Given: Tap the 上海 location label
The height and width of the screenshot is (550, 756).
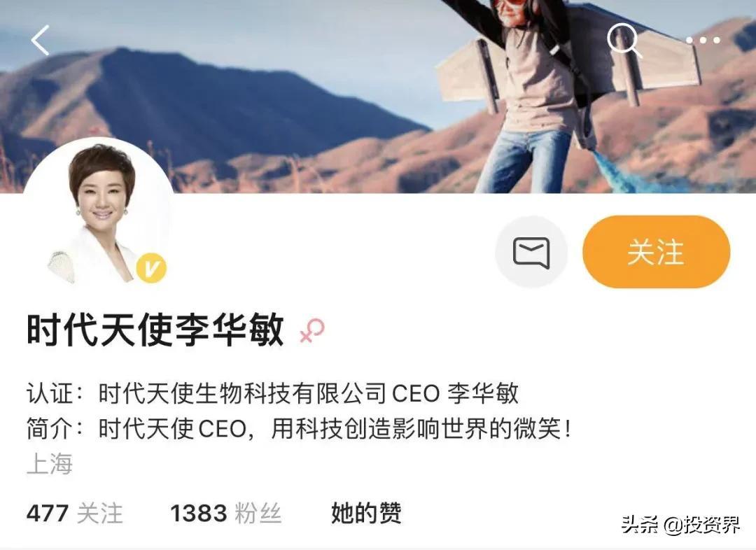Looking at the screenshot, I should coord(50,464).
